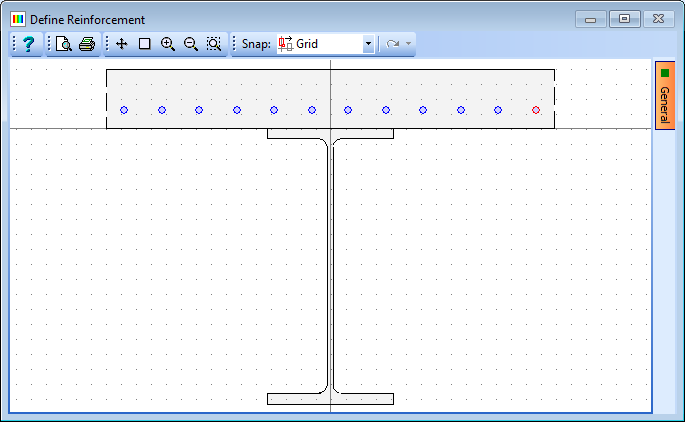Image resolution: width=685 pixels, height=422 pixels.
Task: Click the Snap combo box showing Grid
Action: click(x=325, y=44)
